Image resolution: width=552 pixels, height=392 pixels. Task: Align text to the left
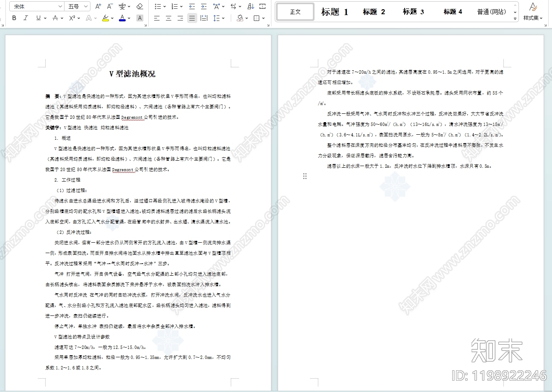click(x=157, y=18)
